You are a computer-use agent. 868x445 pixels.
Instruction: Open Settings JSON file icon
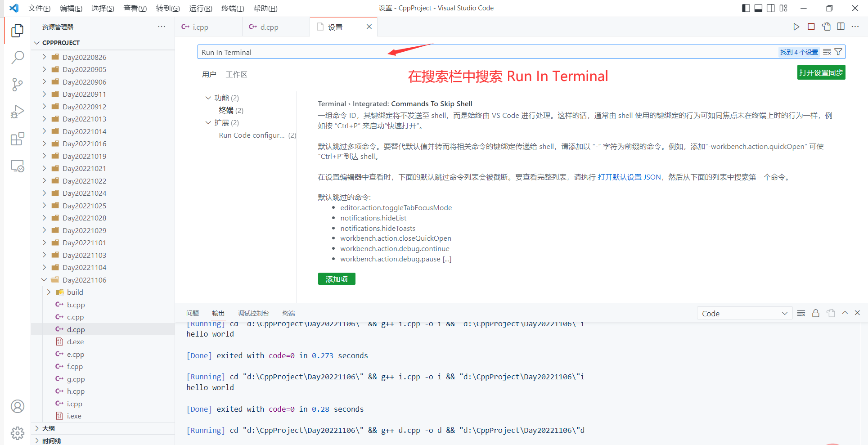click(x=826, y=27)
